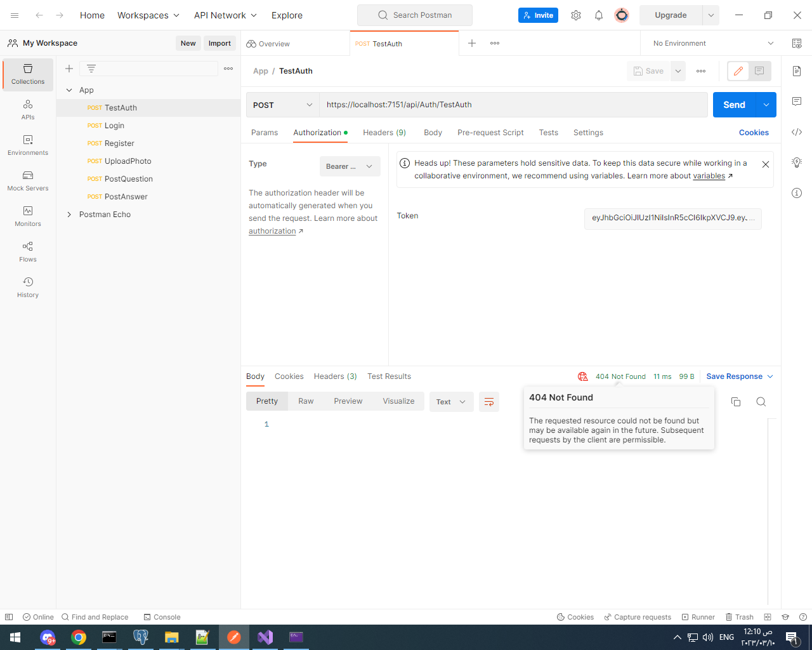Open the code snippet icon
Image resolution: width=812 pixels, height=650 pixels.
click(797, 132)
